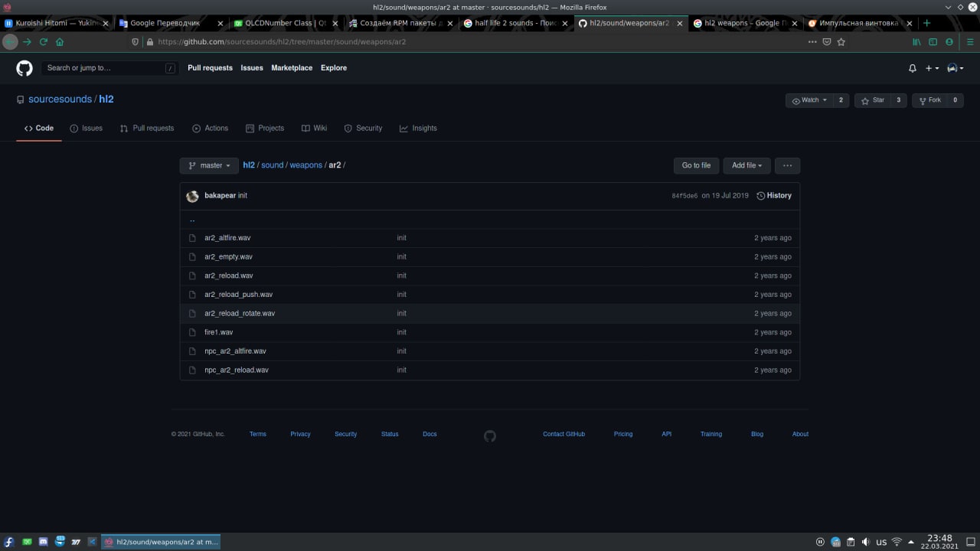This screenshot has height=551, width=980.
Task: Switch to the Projects tab
Action: [x=265, y=129]
